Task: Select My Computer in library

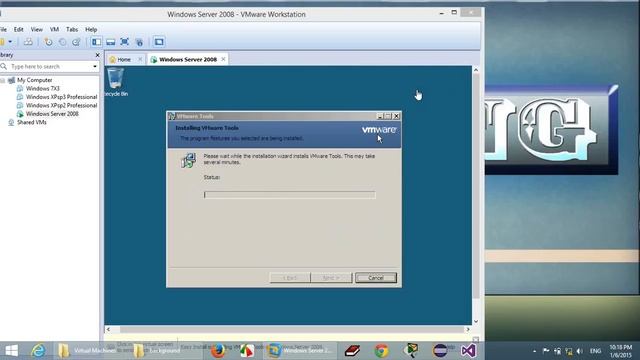Action: pos(34,80)
